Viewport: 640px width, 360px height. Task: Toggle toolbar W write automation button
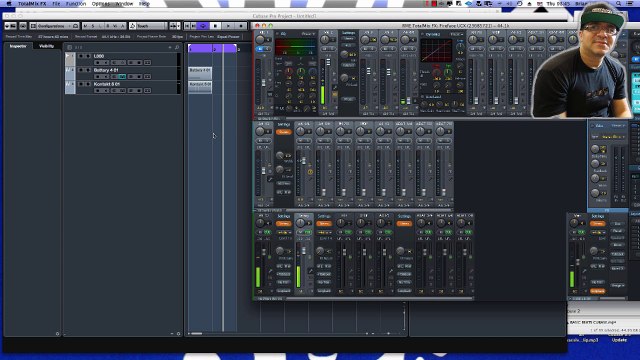(115, 26)
